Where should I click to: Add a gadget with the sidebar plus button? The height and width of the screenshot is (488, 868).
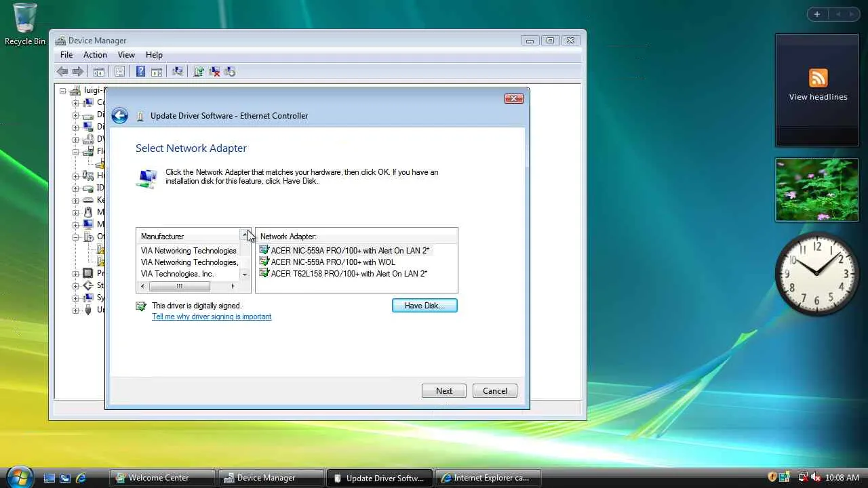817,14
